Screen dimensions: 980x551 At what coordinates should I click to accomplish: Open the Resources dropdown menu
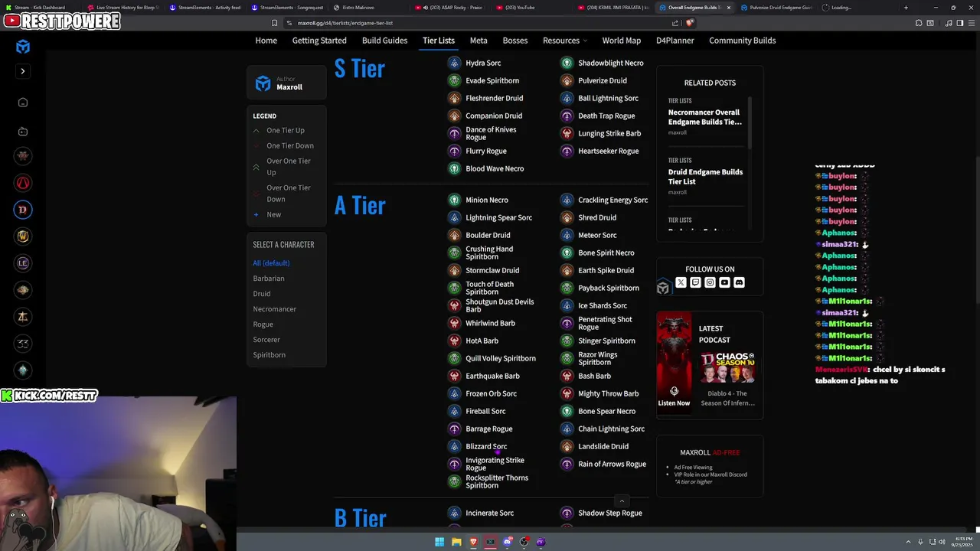pyautogui.click(x=565, y=41)
